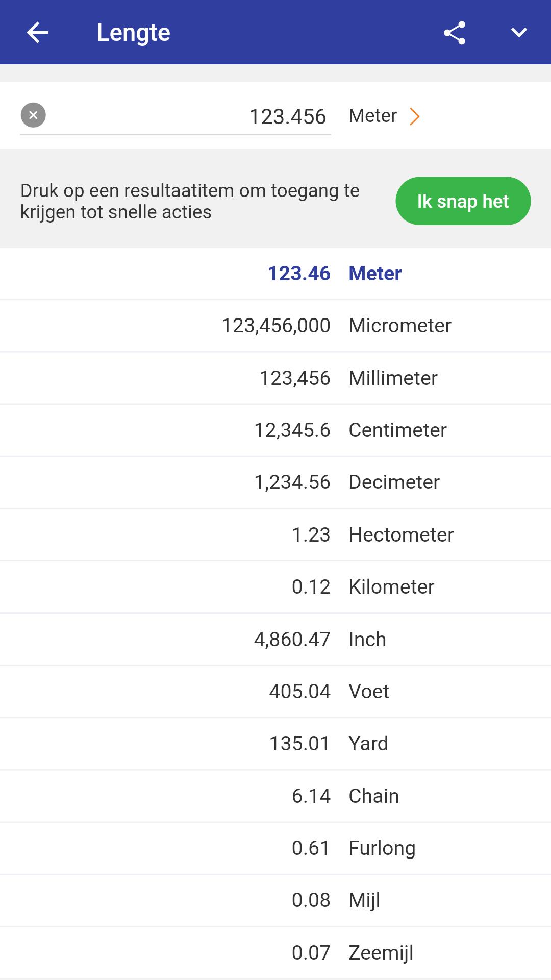The width and height of the screenshot is (551, 980).
Task: Select the Millimeter result row
Action: (275, 378)
